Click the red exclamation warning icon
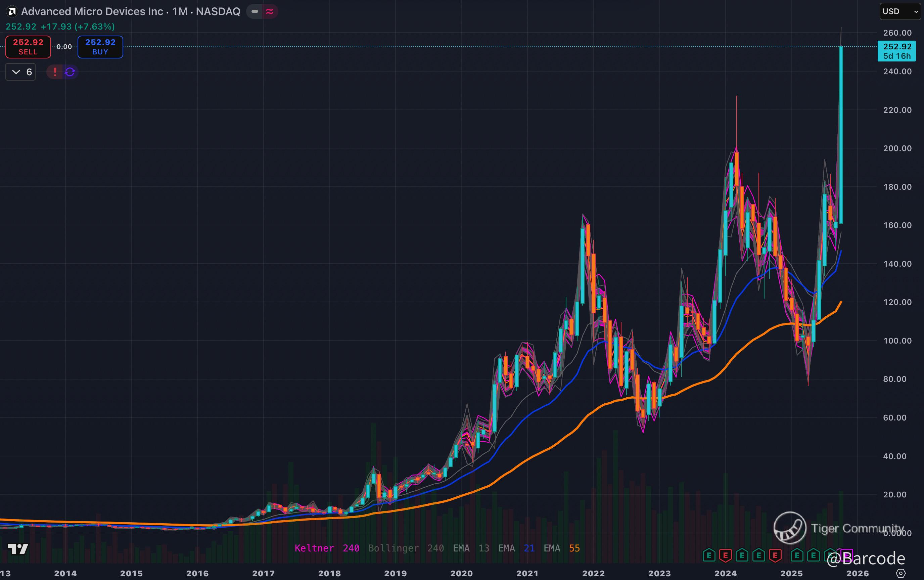The image size is (924, 580). [x=55, y=72]
